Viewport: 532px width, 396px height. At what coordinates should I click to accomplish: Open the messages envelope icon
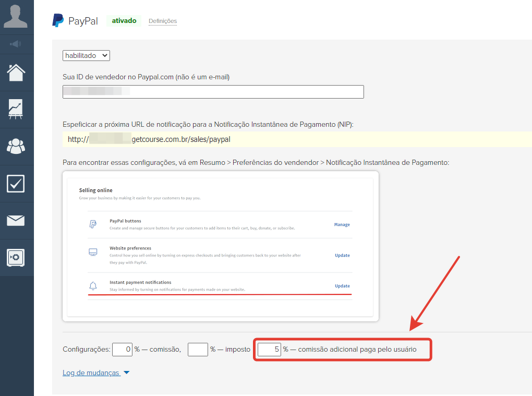[x=16, y=220]
